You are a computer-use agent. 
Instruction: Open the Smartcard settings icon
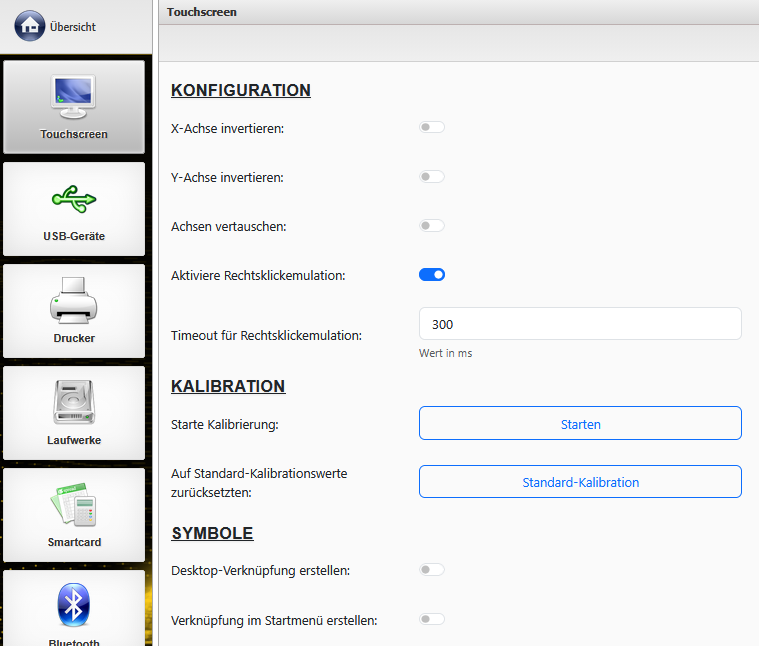[73, 504]
